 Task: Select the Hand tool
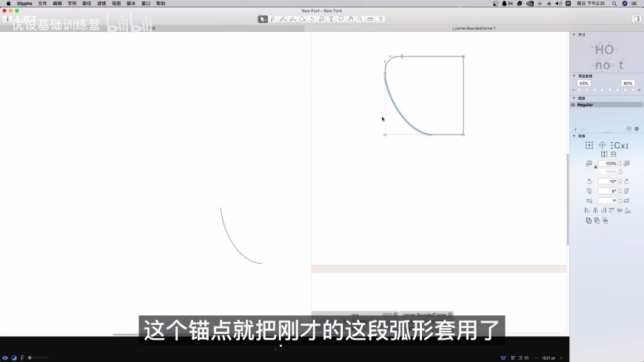point(350,19)
